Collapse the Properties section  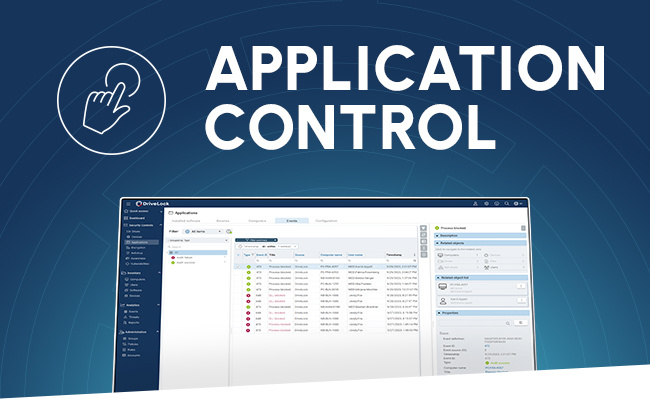click(x=483, y=313)
